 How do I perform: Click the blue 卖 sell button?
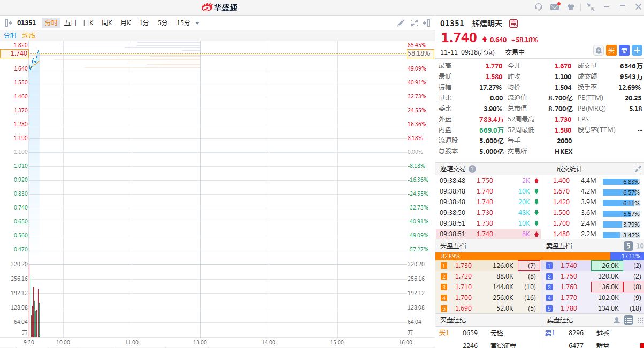point(624,50)
